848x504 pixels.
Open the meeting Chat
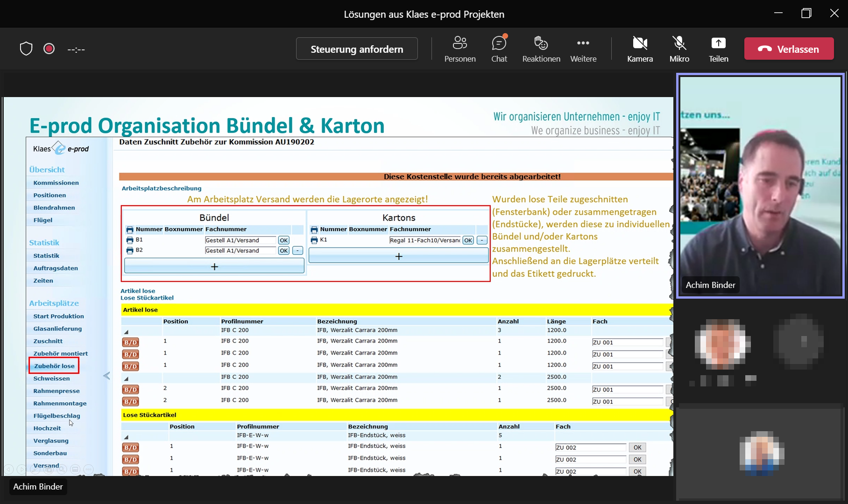tap(499, 49)
